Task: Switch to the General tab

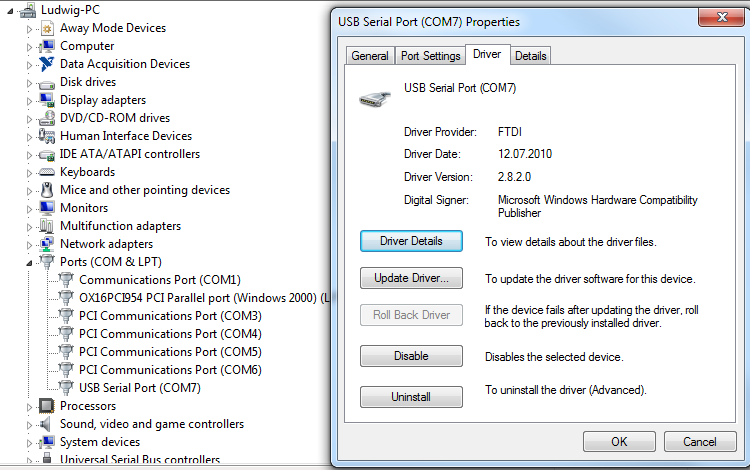Action: tap(370, 56)
